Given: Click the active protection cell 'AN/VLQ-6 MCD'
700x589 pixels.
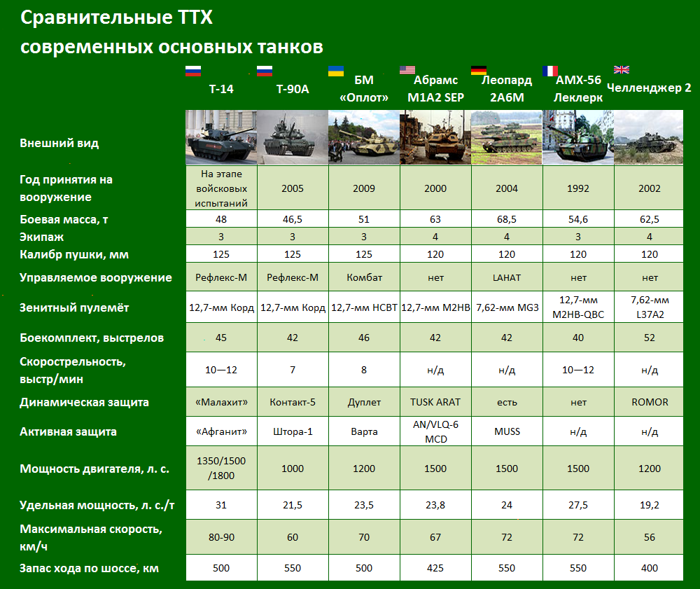Looking at the screenshot, I should (435, 431).
